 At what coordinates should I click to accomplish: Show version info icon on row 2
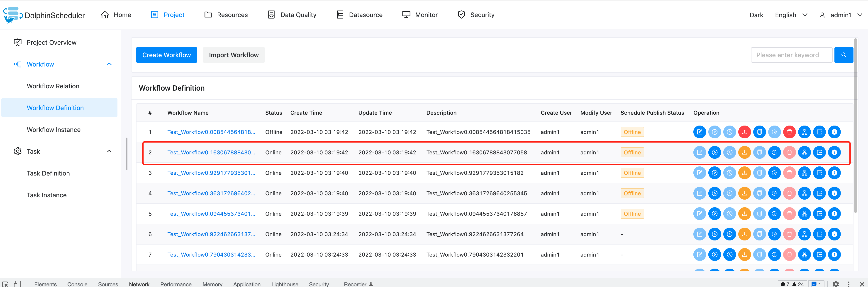click(775, 152)
